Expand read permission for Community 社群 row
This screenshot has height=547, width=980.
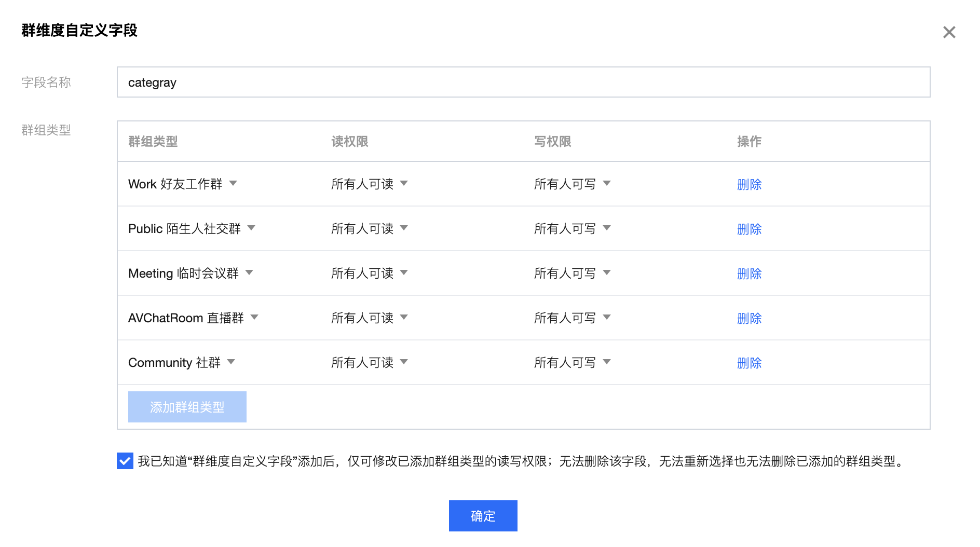pyautogui.click(x=370, y=362)
